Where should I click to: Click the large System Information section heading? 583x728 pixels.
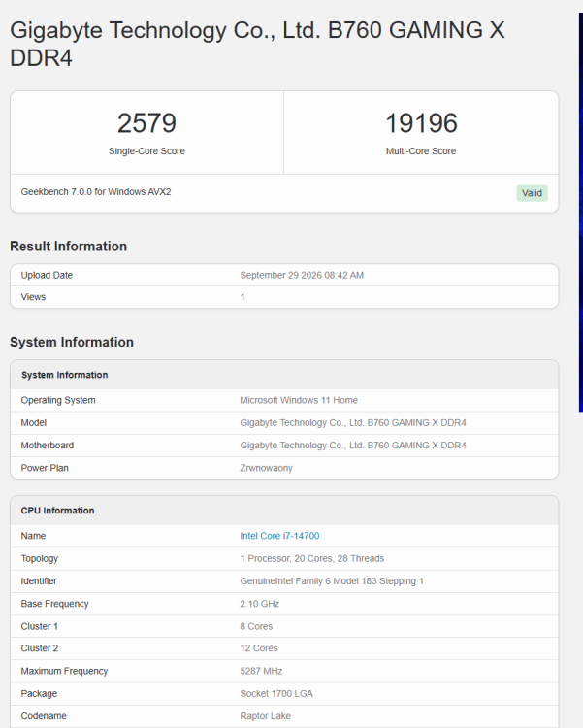72,342
